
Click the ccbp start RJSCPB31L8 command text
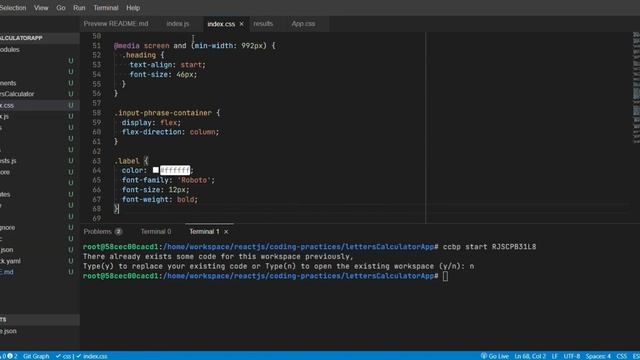click(489, 247)
